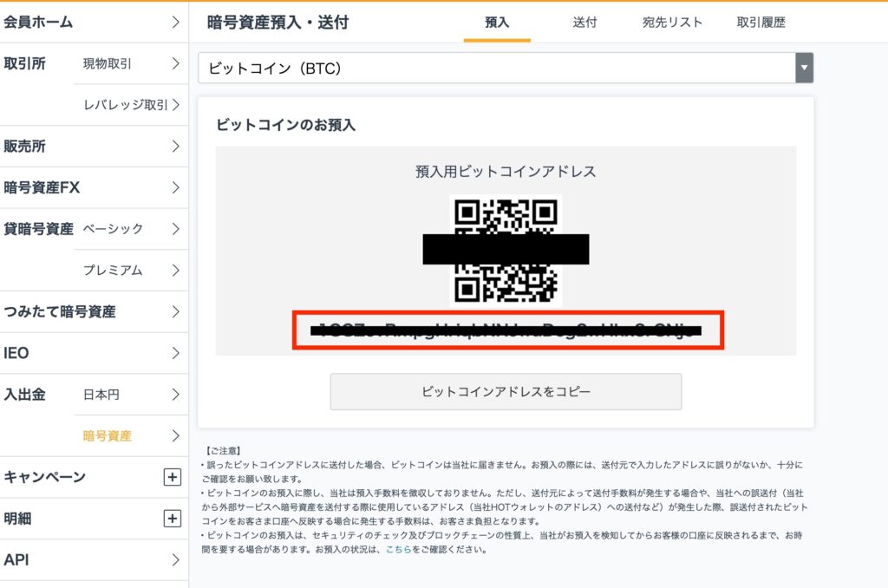Follow the こちら link in the notes
This screenshot has width=888, height=588.
point(399,550)
